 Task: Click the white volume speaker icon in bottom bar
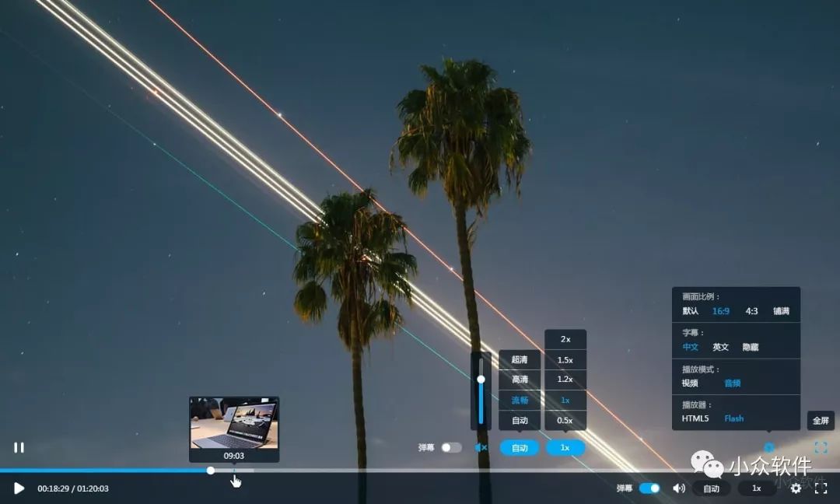pyautogui.click(x=679, y=488)
